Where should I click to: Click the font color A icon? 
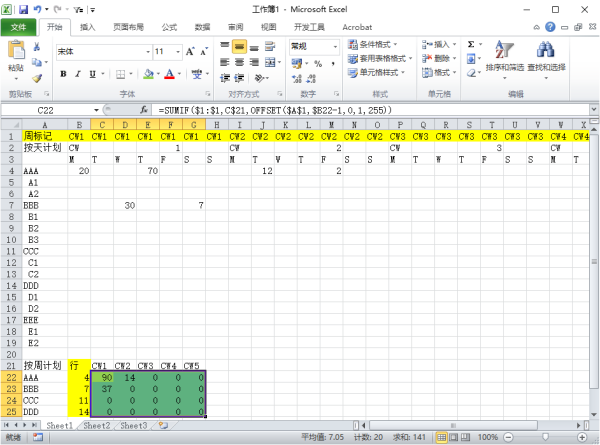pyautogui.click(x=169, y=73)
